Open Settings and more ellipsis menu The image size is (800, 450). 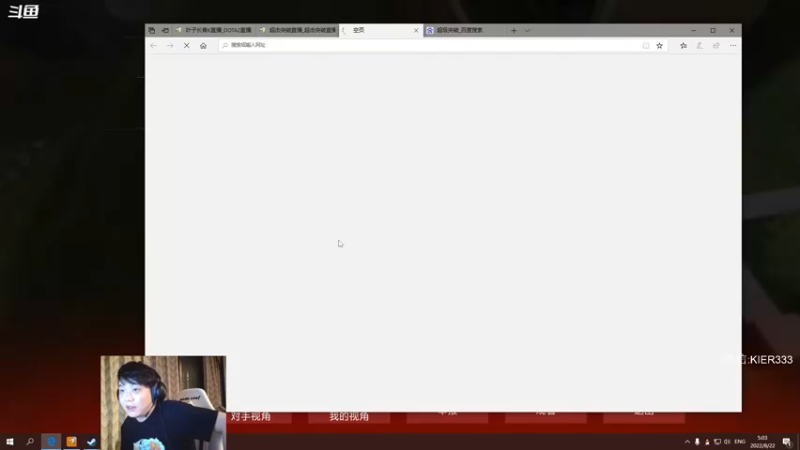[x=733, y=45]
